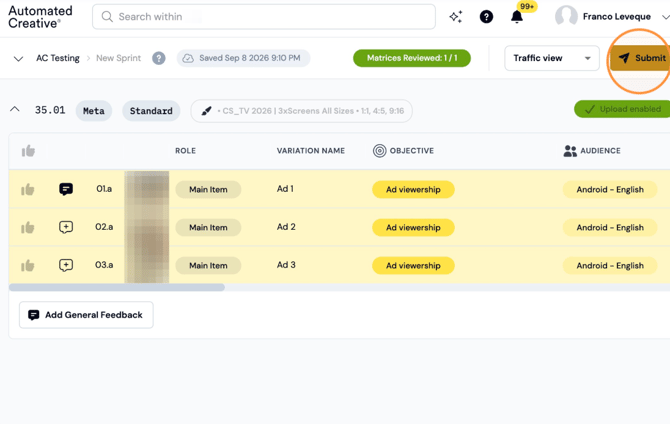Collapse the 35.01 matrix section
Screen dimensions: 670x424
click(15, 109)
